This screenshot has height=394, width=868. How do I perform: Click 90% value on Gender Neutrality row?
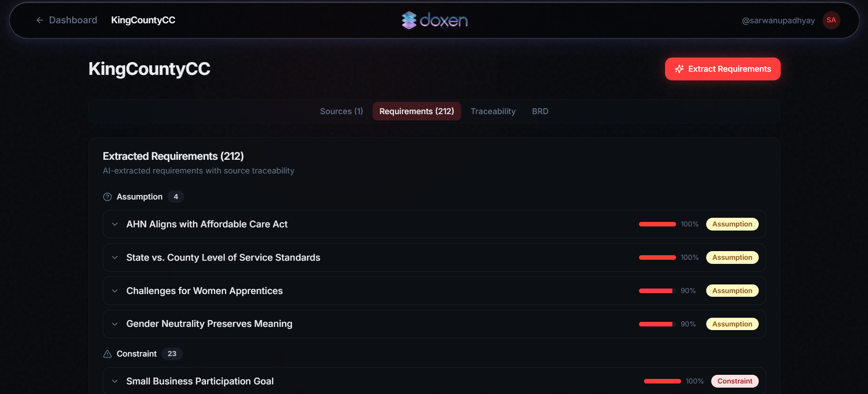tap(688, 324)
